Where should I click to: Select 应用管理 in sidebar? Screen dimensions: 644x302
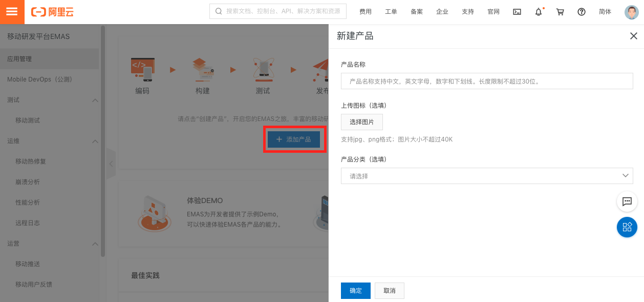(49, 59)
